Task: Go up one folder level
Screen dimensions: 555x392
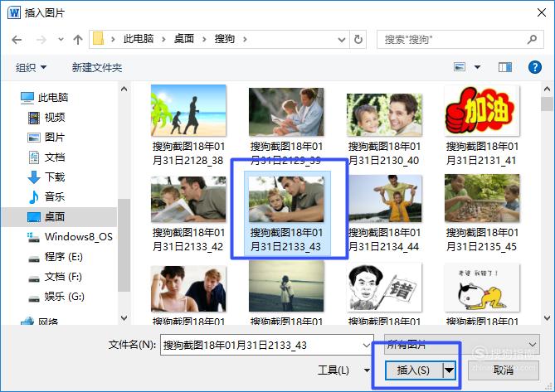Action: coord(78,39)
